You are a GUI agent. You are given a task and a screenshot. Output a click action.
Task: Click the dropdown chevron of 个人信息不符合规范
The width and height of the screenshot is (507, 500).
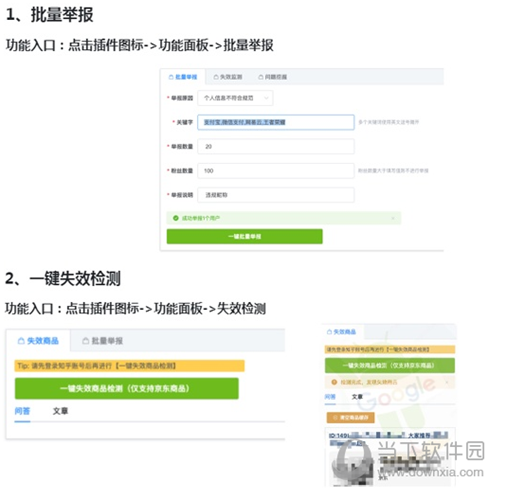pyautogui.click(x=266, y=98)
